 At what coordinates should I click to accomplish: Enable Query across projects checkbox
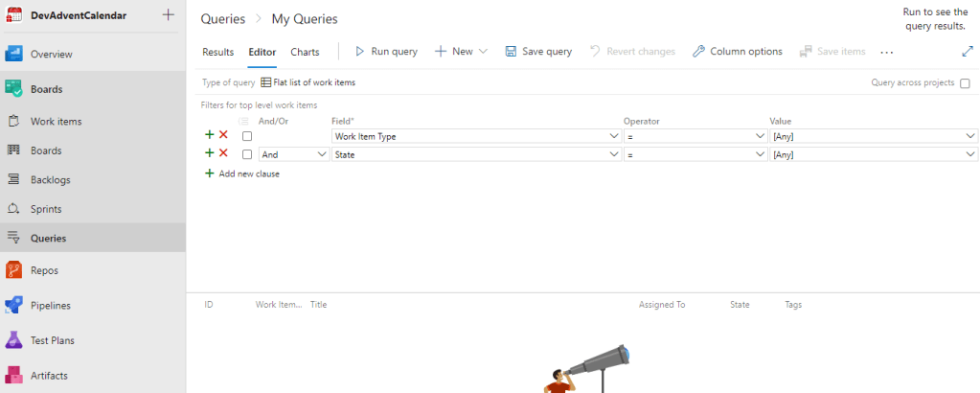(964, 83)
